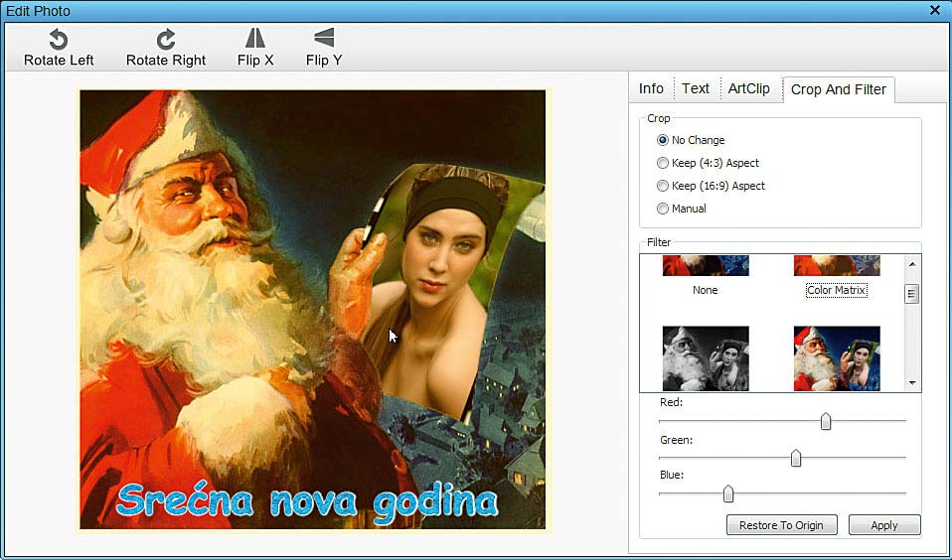Image resolution: width=952 pixels, height=560 pixels.
Task: Flip the photo vertically with Flip Y
Action: pos(324,47)
